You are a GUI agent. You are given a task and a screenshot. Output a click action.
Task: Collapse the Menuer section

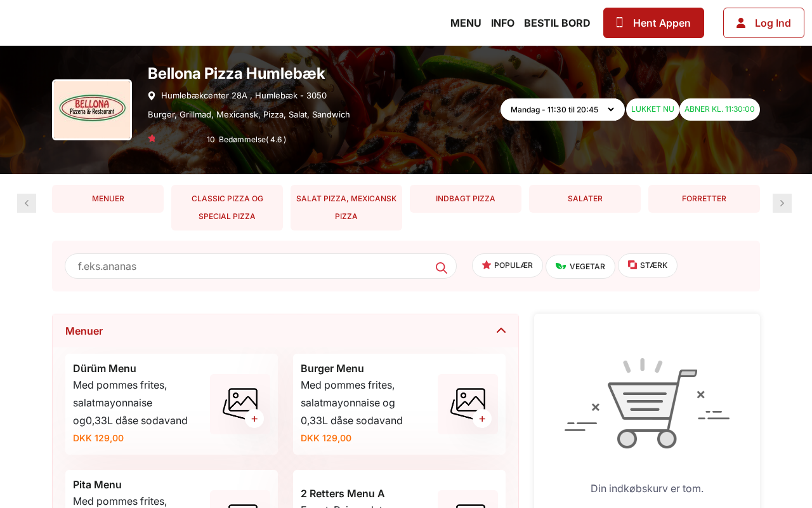click(x=501, y=330)
